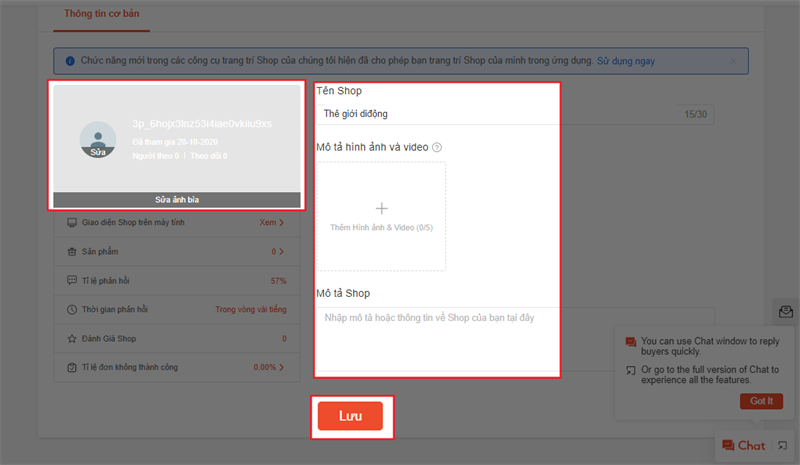Click the Got It button in chat tooltip
The width and height of the screenshot is (800, 465).
[761, 401]
